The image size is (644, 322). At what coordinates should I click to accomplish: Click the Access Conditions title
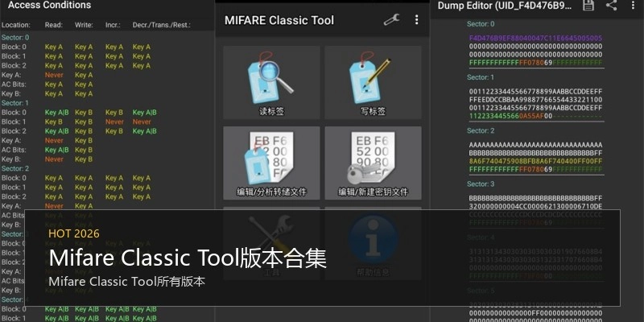(x=49, y=6)
